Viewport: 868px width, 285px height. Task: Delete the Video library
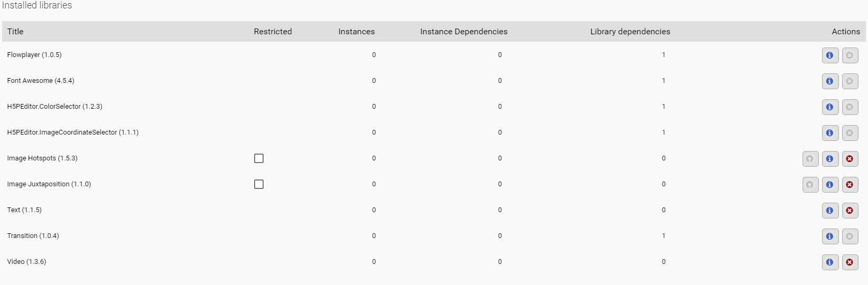click(850, 262)
